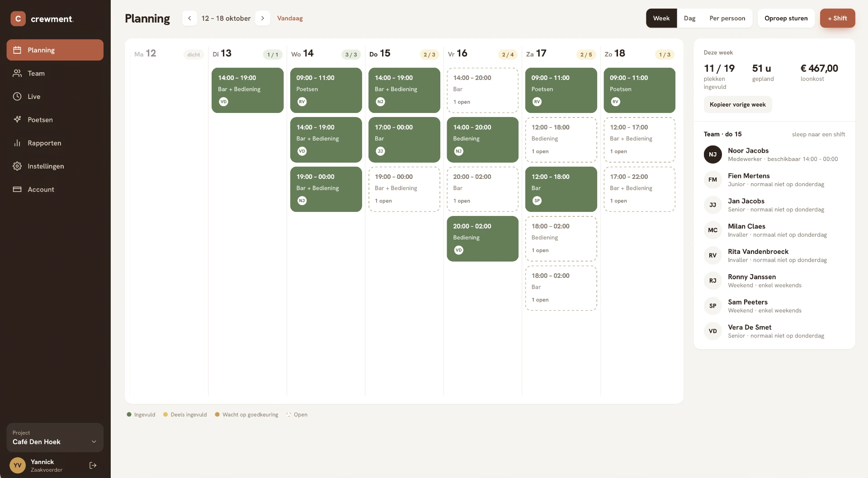Click Yannick YV profile avatar
Screen dimensions: 868x478
tap(18, 465)
